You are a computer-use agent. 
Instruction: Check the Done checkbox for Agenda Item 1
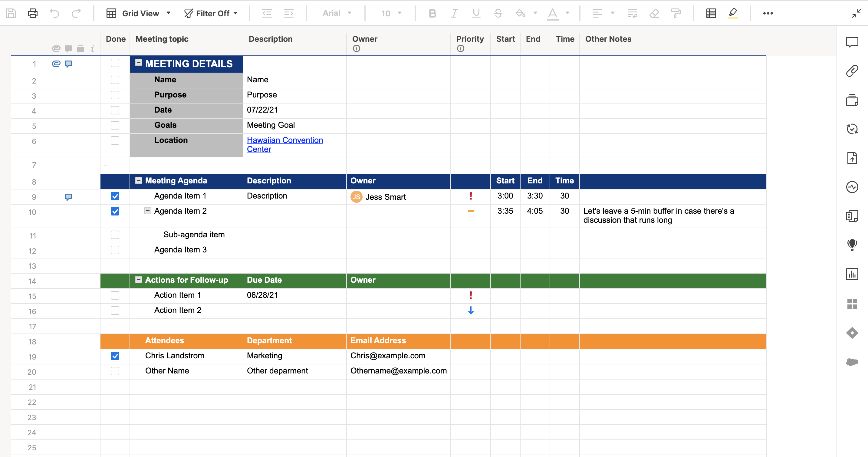(115, 196)
